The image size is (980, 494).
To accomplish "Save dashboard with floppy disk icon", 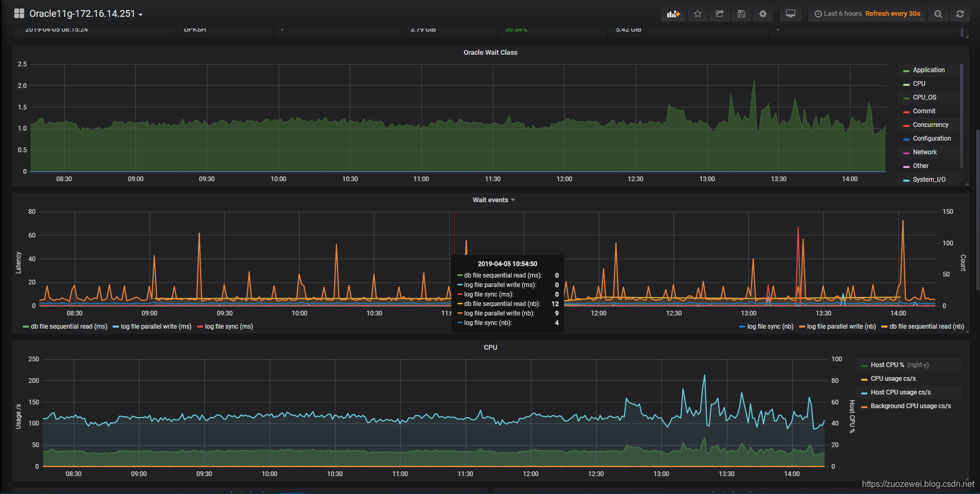I will point(741,14).
